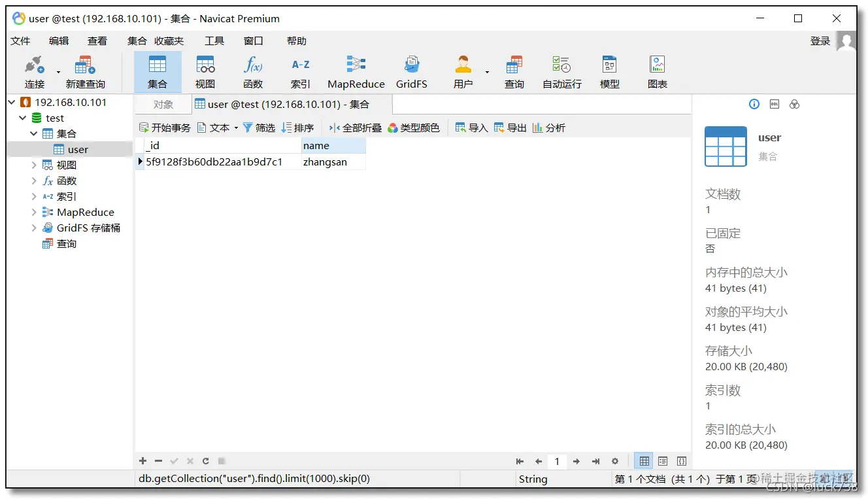Open the page settings gear icon

click(x=614, y=461)
